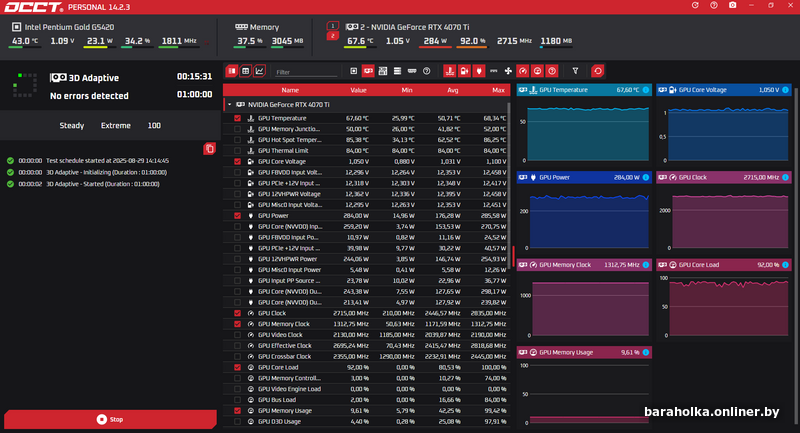Stop the running 3D Adaptive test

click(110, 419)
